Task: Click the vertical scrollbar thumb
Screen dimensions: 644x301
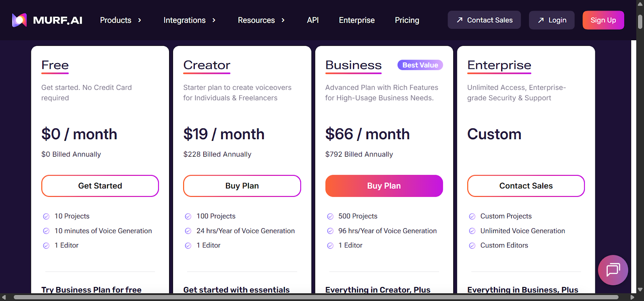Action: point(640,22)
